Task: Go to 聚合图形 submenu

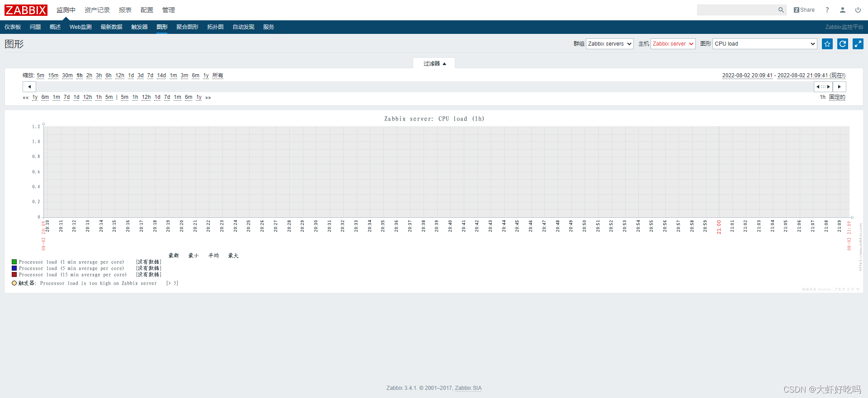Action: (x=187, y=27)
